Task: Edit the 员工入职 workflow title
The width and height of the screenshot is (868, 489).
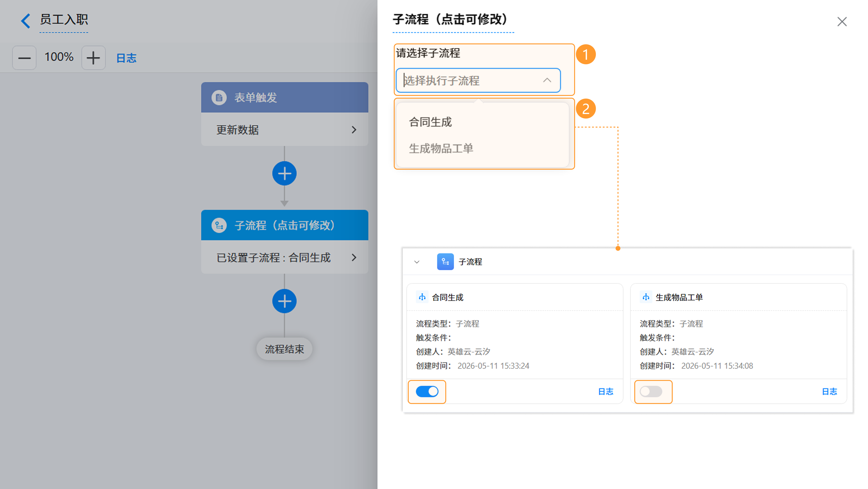Action: 64,19
